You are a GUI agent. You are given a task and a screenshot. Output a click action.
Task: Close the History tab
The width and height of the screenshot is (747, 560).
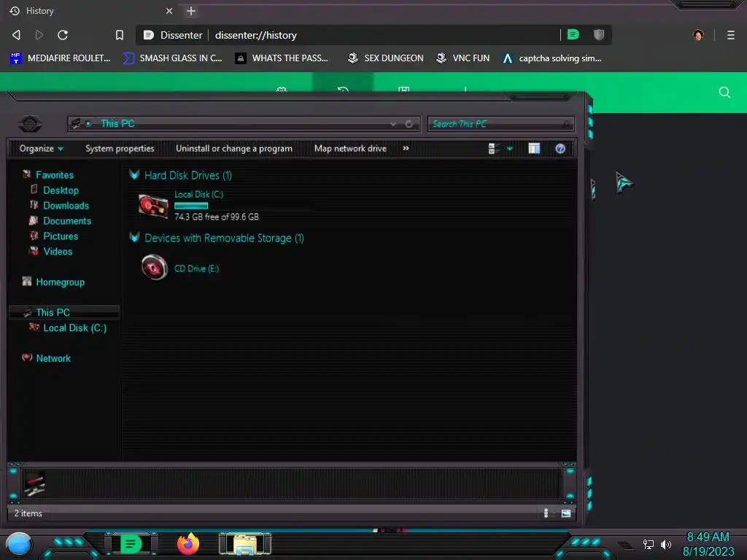pos(169,11)
